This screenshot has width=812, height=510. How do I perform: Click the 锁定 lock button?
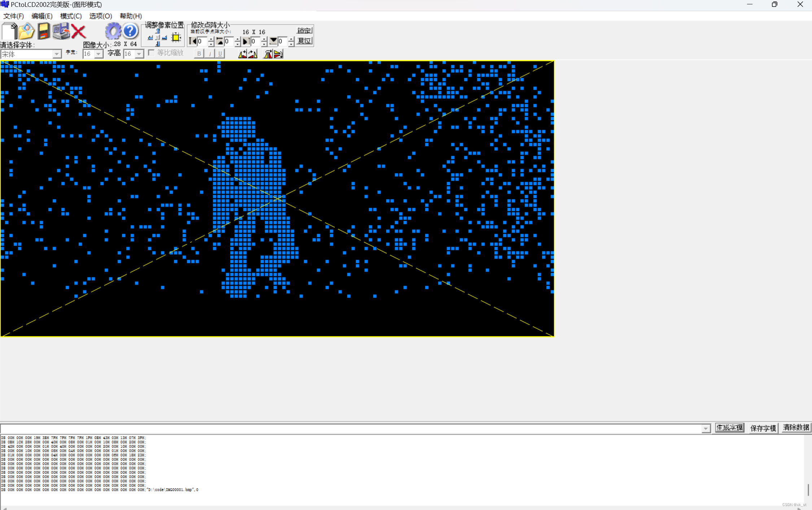pyautogui.click(x=304, y=30)
